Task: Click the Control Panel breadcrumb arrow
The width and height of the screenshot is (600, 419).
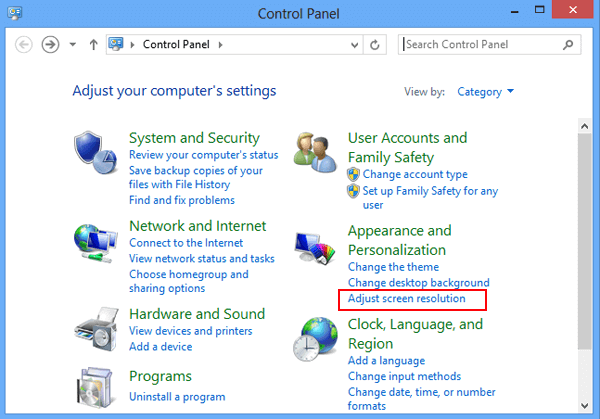Action: coord(221,45)
